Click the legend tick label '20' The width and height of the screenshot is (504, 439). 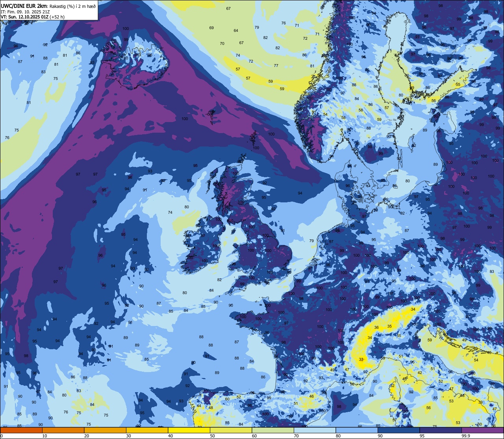click(87, 436)
